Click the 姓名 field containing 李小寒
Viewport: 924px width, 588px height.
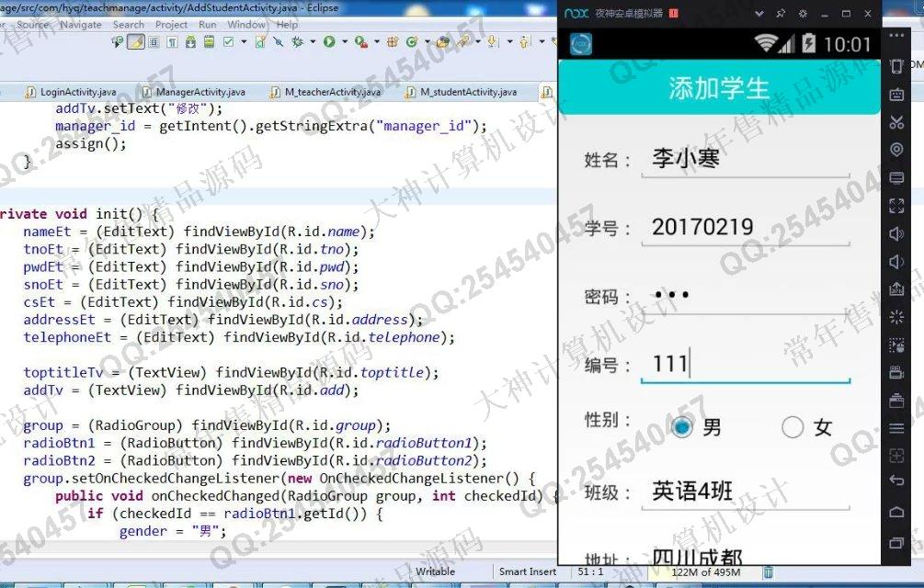tap(746, 159)
